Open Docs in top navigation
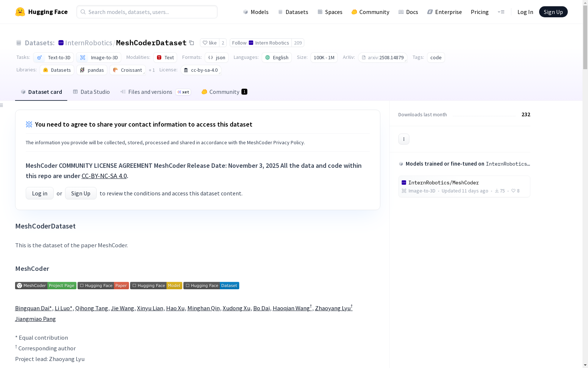The width and height of the screenshot is (588, 368). [x=408, y=12]
